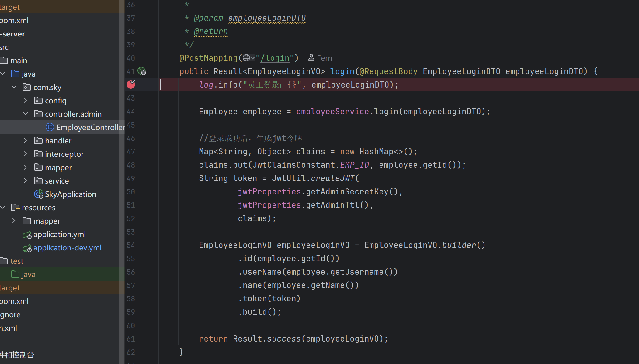639x364 pixels.
Task: Click the globe icon in the PostMapping annotation
Action: [246, 58]
